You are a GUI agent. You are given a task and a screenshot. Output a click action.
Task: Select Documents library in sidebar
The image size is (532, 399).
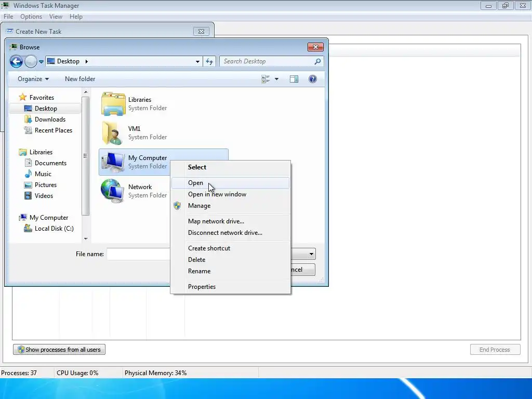pos(50,163)
